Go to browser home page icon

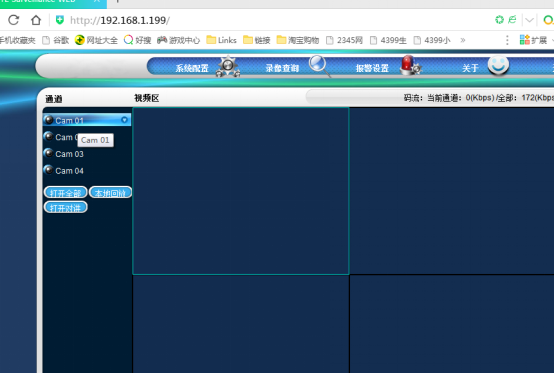tap(36, 20)
